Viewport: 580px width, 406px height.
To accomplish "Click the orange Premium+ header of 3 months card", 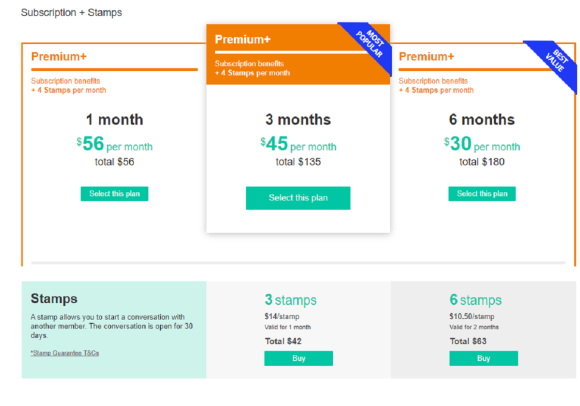I will click(x=298, y=54).
